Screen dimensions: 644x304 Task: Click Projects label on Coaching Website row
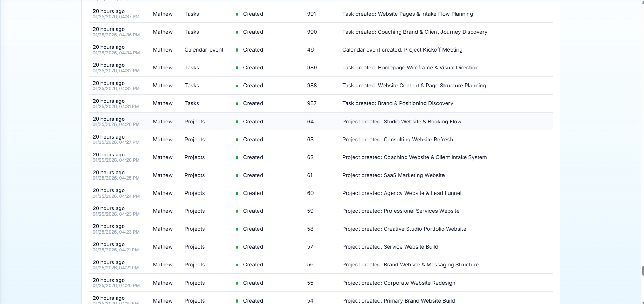click(x=195, y=157)
